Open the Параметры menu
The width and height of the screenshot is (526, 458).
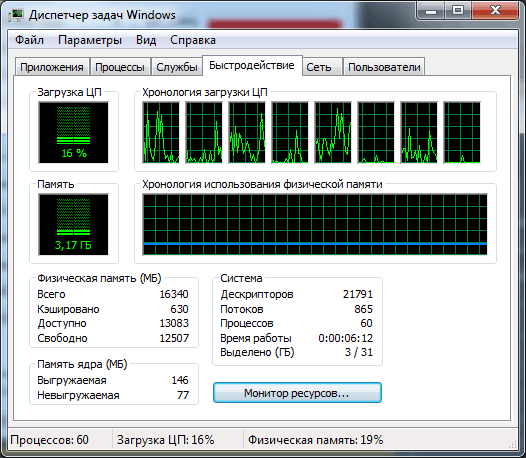click(x=90, y=40)
